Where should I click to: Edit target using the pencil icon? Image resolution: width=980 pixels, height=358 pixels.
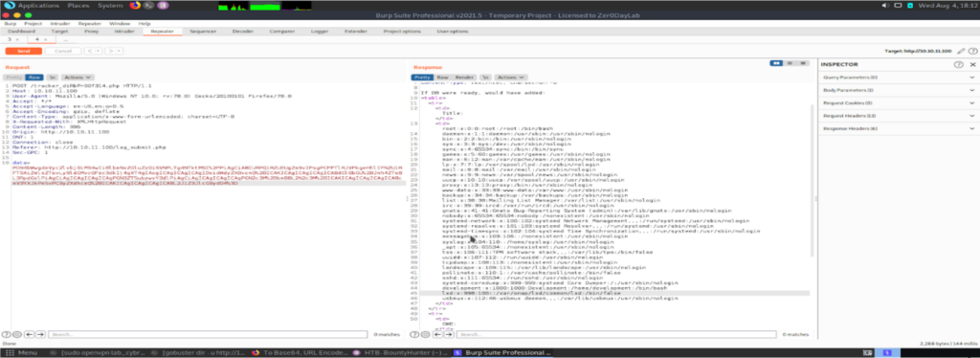(x=962, y=51)
